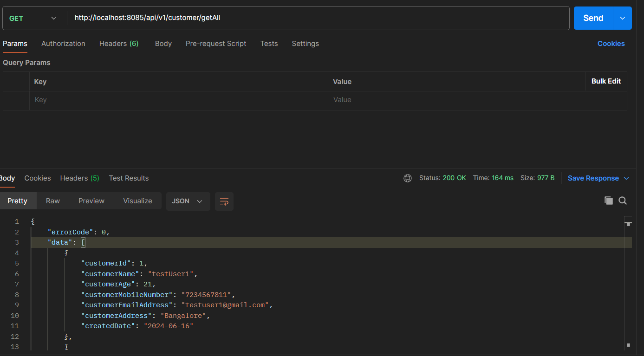The height and width of the screenshot is (356, 644).
Task: Switch to the Authorization tab
Action: pos(63,44)
